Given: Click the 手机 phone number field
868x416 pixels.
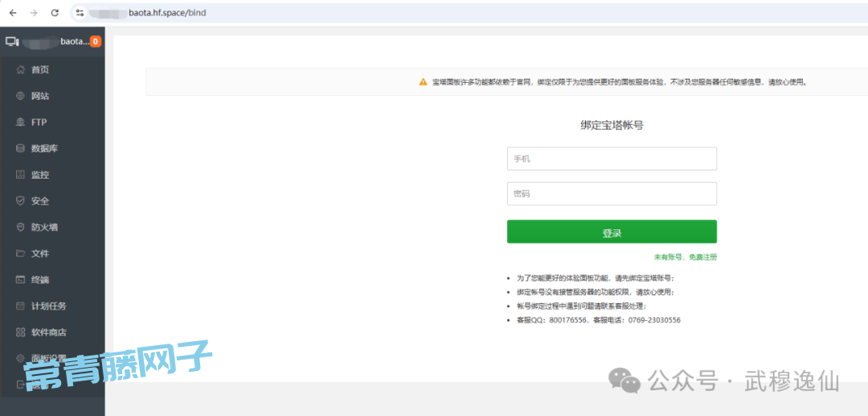Looking at the screenshot, I should 612,159.
